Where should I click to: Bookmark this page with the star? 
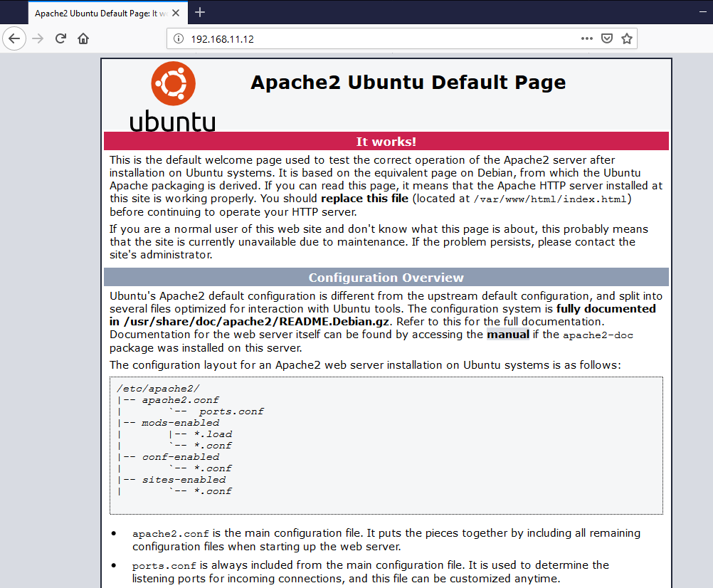coord(626,39)
